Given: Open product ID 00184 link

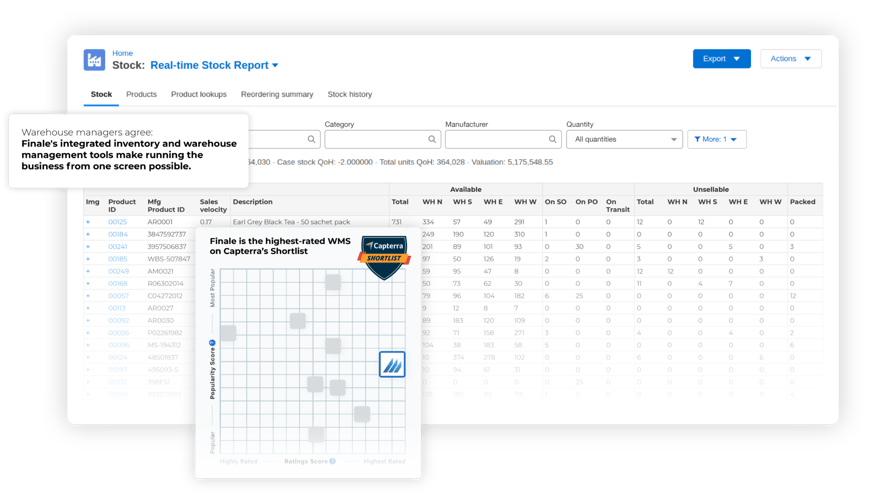Looking at the screenshot, I should pyautogui.click(x=118, y=234).
